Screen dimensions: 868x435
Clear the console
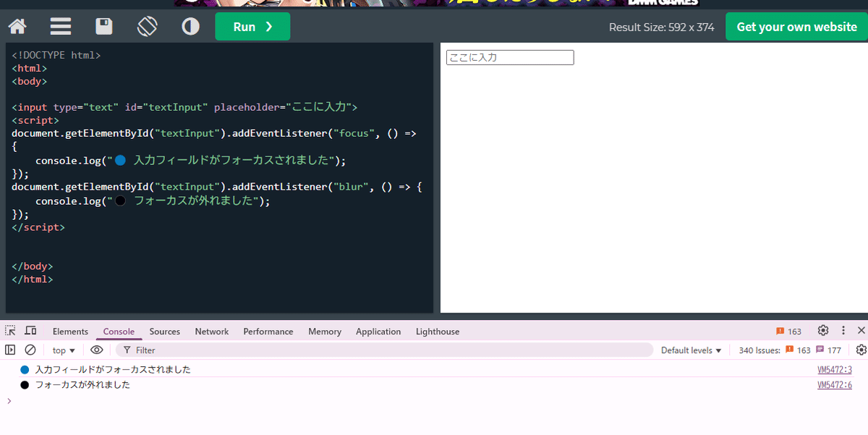point(30,350)
